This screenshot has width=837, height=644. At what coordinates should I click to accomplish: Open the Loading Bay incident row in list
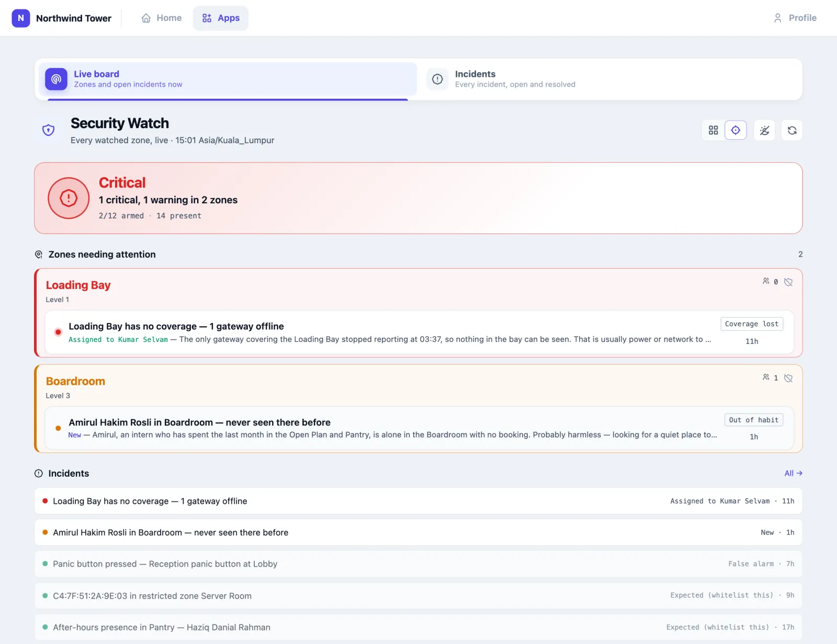pyautogui.click(x=418, y=501)
